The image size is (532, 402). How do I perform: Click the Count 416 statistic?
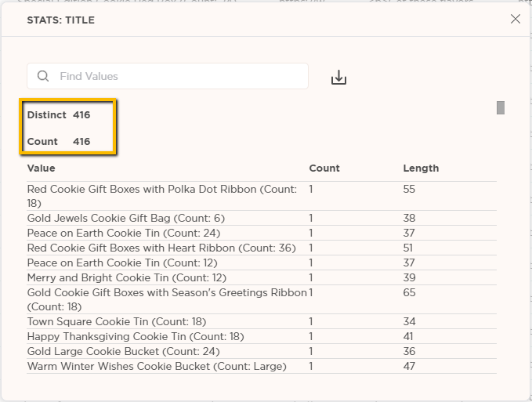click(59, 142)
